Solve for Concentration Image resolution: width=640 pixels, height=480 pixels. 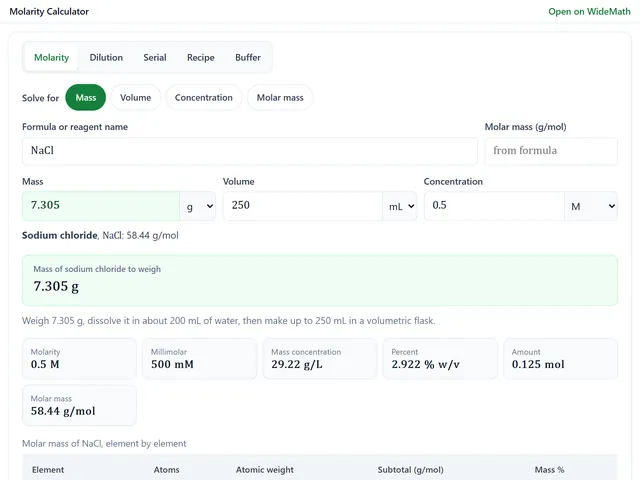(204, 98)
